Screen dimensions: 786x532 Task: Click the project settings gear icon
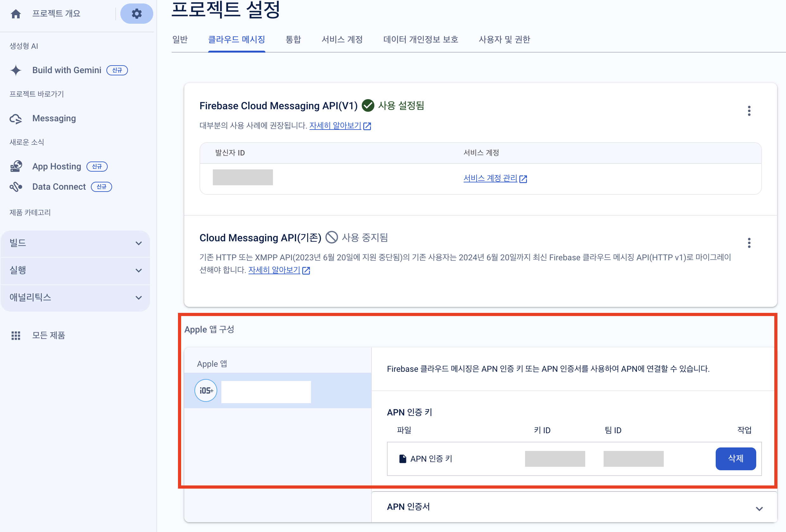pos(136,14)
